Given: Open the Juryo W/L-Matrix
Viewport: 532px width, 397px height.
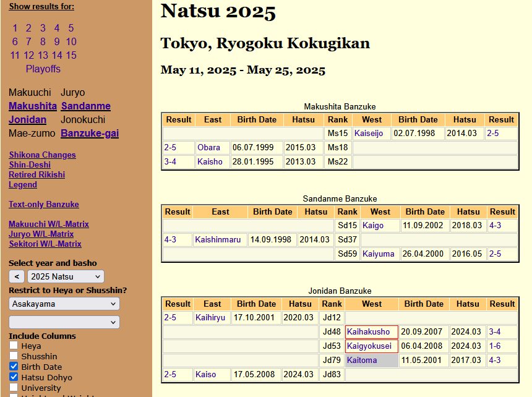Looking at the screenshot, I should click(41, 234).
